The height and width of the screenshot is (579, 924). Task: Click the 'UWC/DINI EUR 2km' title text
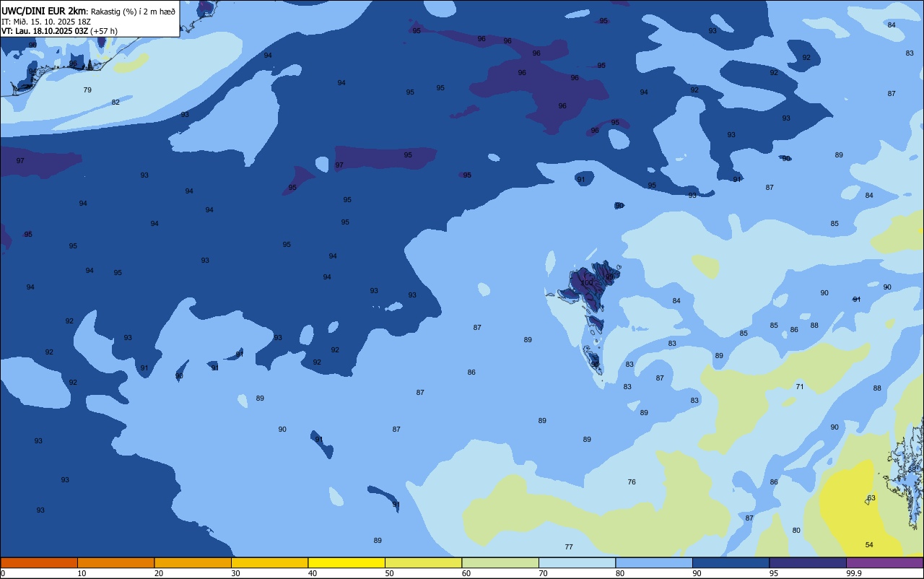pos(43,11)
